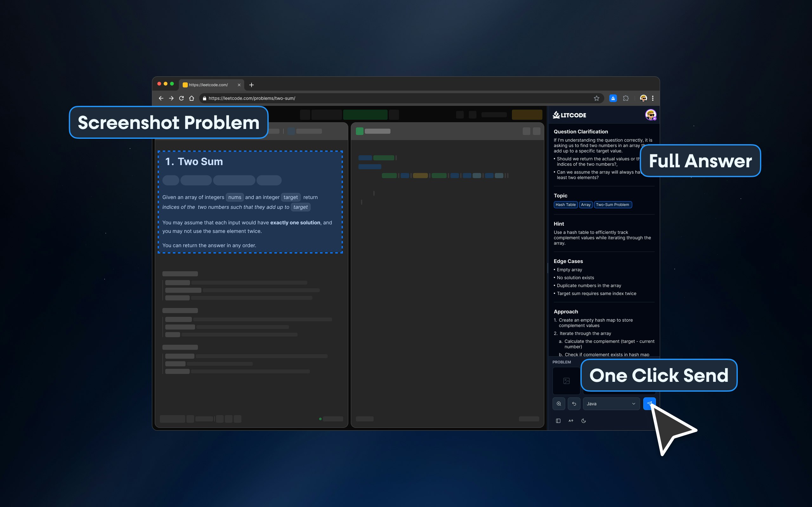Select the leetcode.com browser tab
This screenshot has width=812, height=507.
coord(208,85)
